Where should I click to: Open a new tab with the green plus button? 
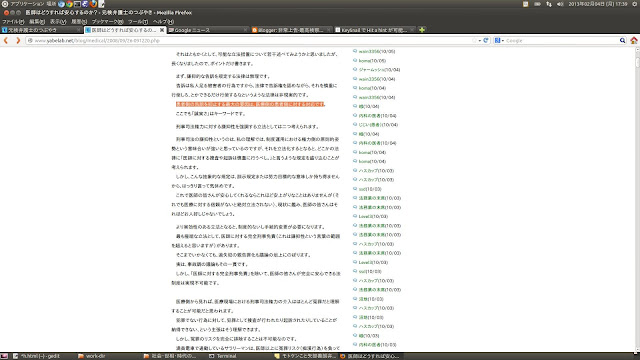[x=422, y=30]
